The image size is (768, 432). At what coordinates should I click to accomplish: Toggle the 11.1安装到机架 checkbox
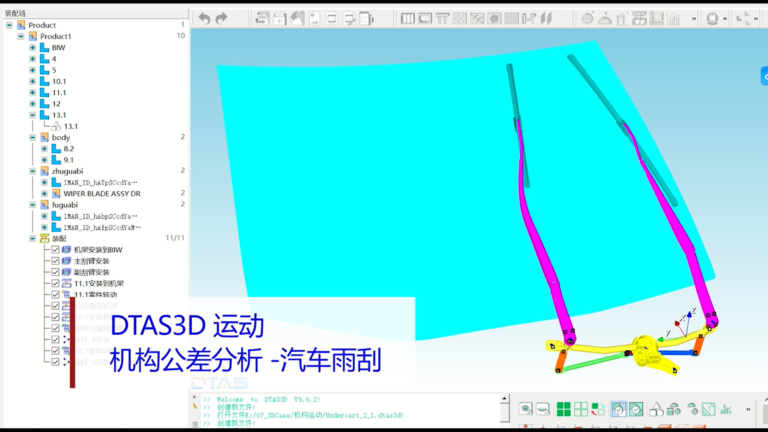55,283
